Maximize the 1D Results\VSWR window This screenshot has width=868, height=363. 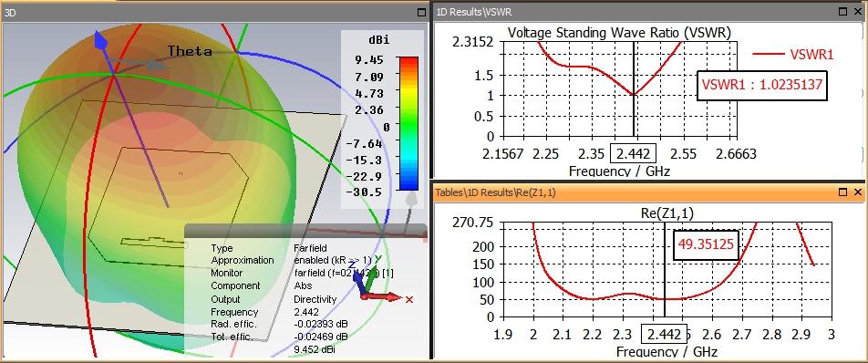[843, 11]
